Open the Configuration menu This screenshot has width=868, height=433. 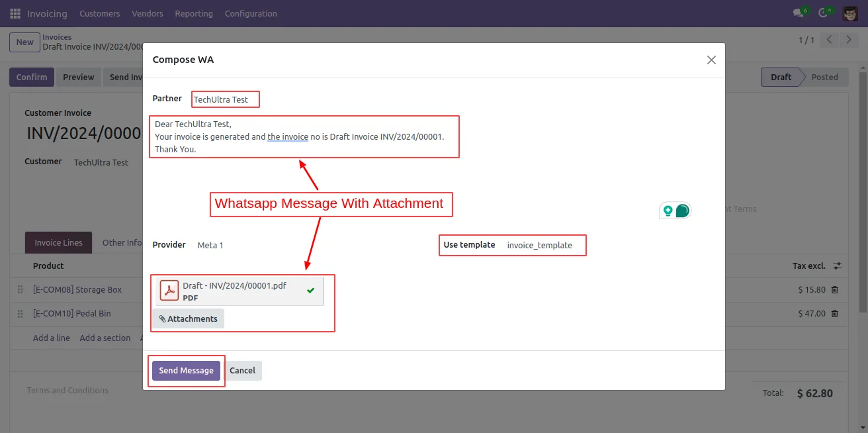[251, 13]
